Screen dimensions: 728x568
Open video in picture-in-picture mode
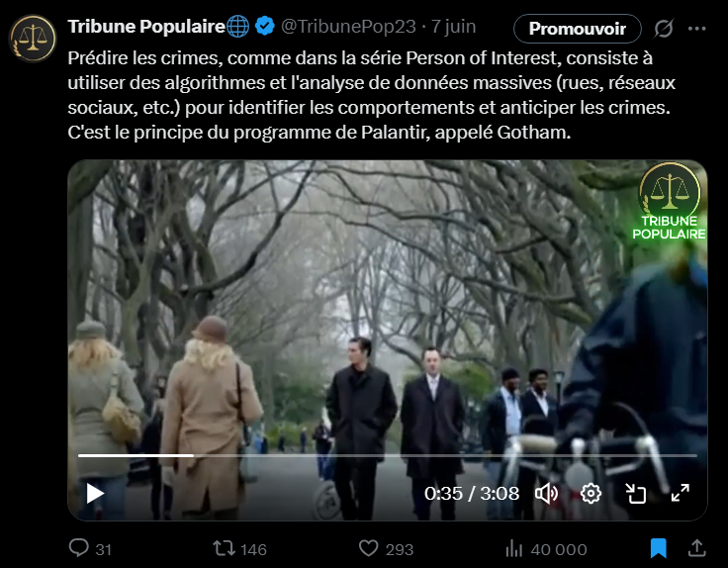(x=635, y=493)
